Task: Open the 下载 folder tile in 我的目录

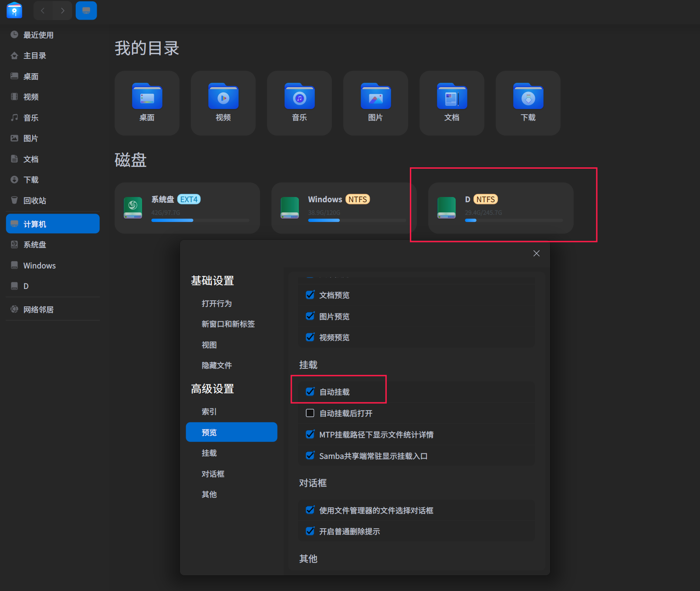Action: [528, 103]
